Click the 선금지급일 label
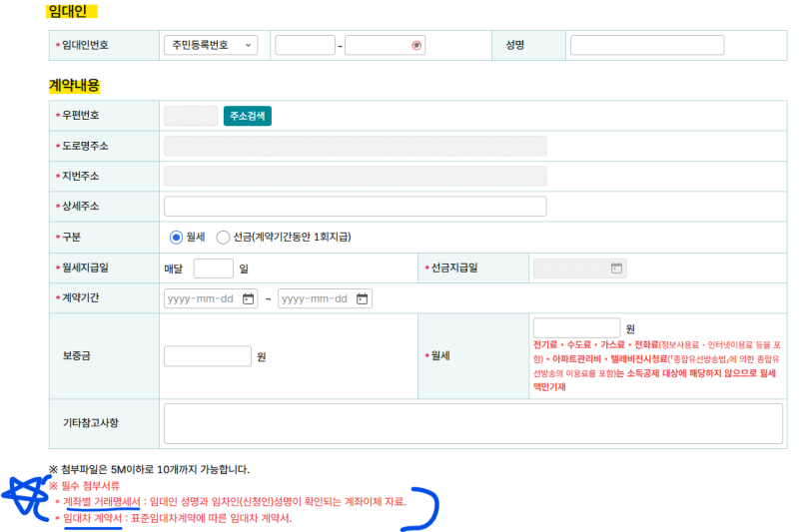799x532 pixels. [454, 267]
